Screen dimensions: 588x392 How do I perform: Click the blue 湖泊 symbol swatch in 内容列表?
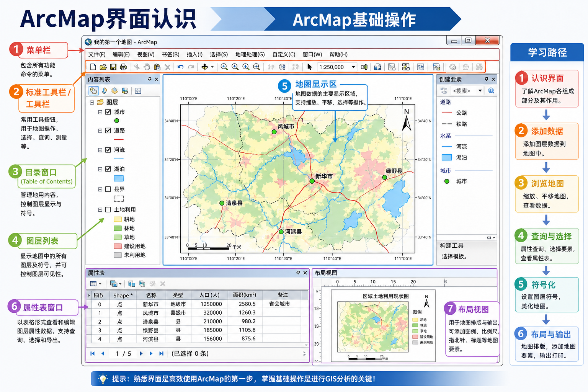(x=119, y=178)
